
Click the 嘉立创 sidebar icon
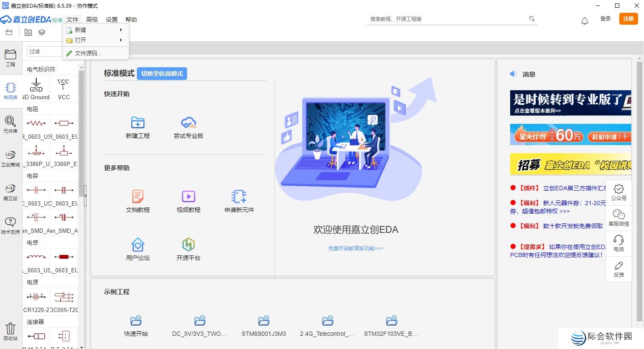coord(10,192)
